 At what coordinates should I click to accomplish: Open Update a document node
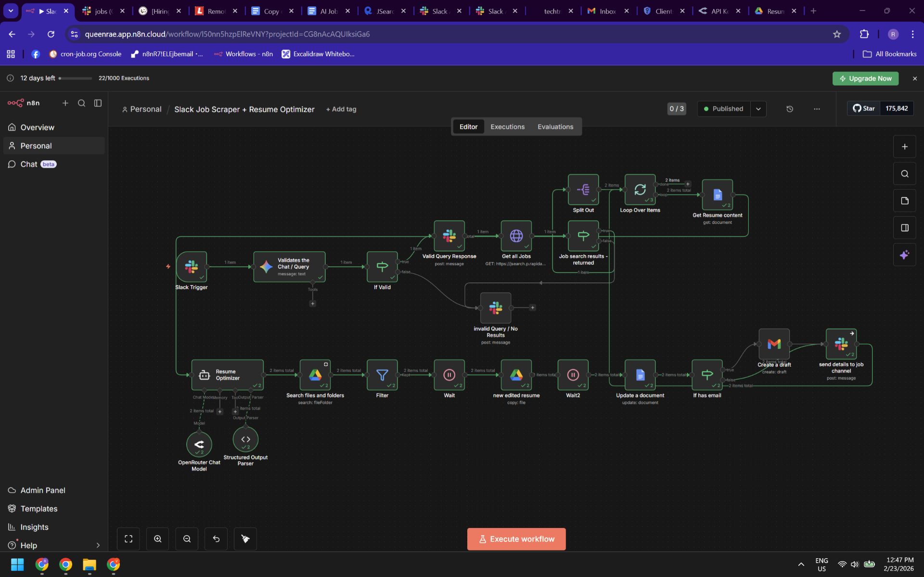640,375
